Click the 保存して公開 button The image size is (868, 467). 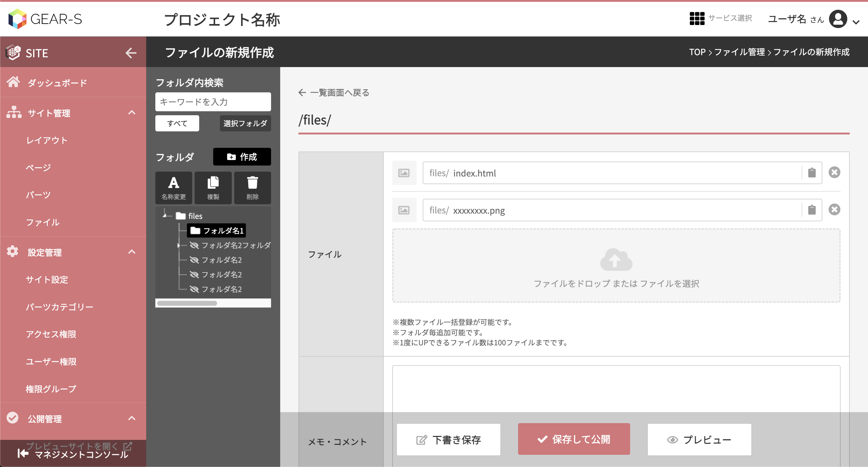(574, 439)
